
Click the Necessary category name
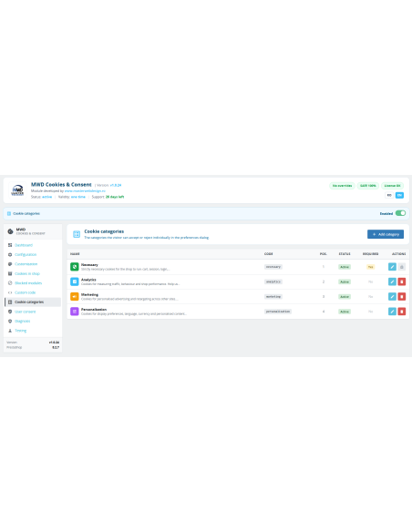click(89, 265)
